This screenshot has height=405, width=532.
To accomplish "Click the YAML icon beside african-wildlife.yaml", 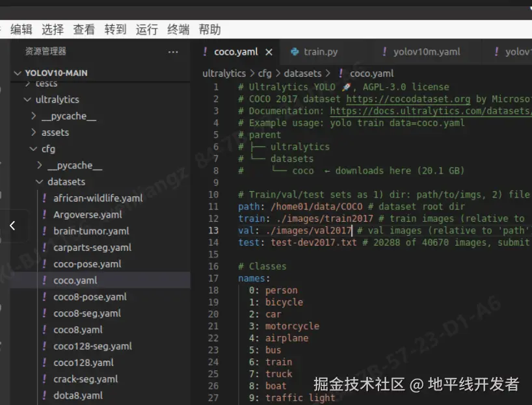I will click(44, 198).
